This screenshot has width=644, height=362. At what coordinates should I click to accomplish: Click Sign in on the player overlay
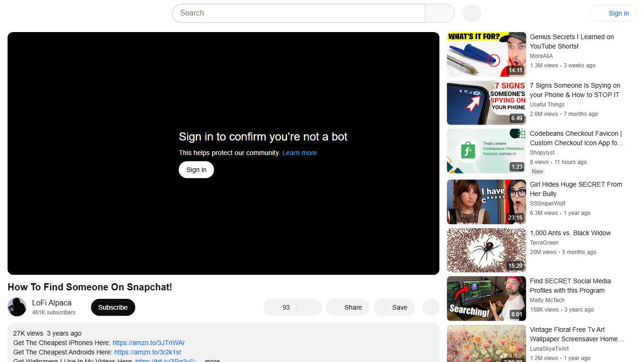(x=196, y=169)
